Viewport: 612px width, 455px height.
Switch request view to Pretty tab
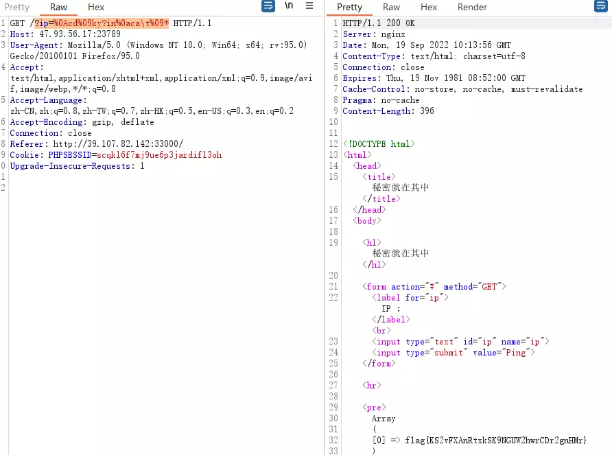coord(17,7)
